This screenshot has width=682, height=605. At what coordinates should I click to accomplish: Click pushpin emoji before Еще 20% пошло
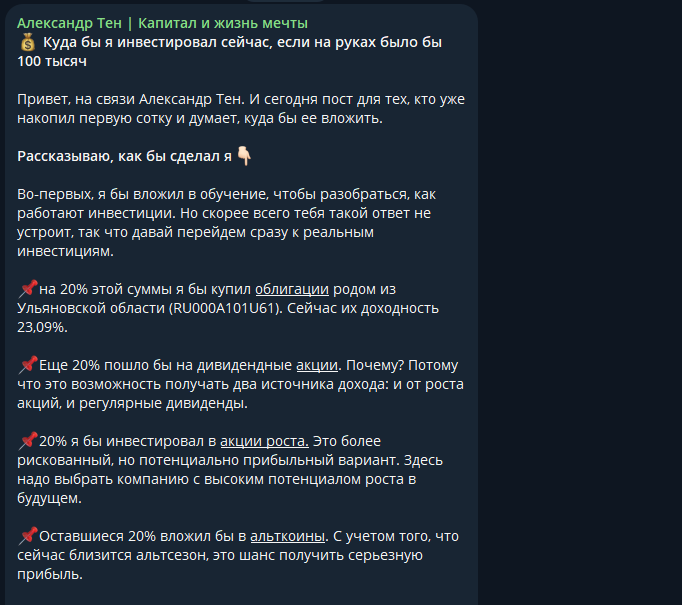28,365
